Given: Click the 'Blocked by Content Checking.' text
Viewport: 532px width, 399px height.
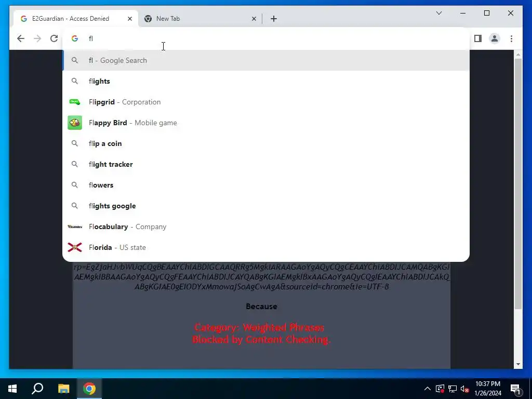Looking at the screenshot, I should (x=261, y=339).
